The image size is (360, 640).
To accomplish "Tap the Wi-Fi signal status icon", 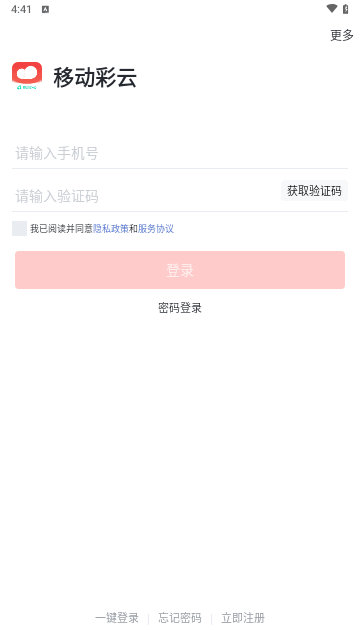I will [x=331, y=9].
